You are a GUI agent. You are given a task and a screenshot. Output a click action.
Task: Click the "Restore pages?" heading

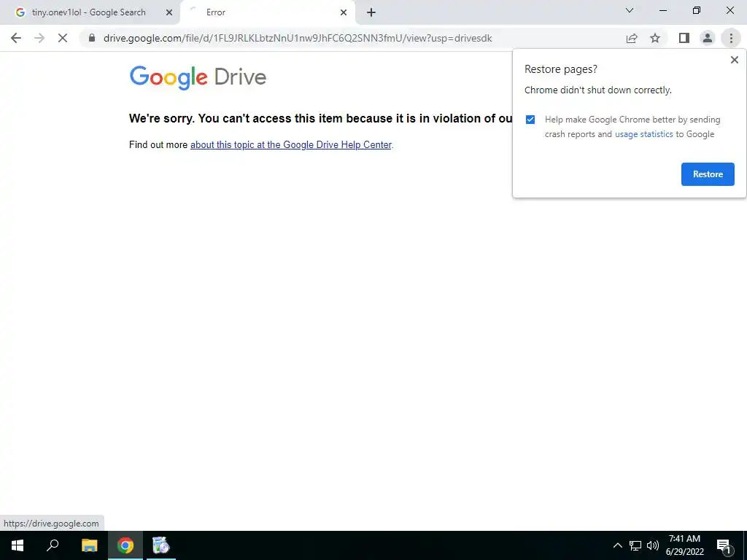click(x=561, y=69)
